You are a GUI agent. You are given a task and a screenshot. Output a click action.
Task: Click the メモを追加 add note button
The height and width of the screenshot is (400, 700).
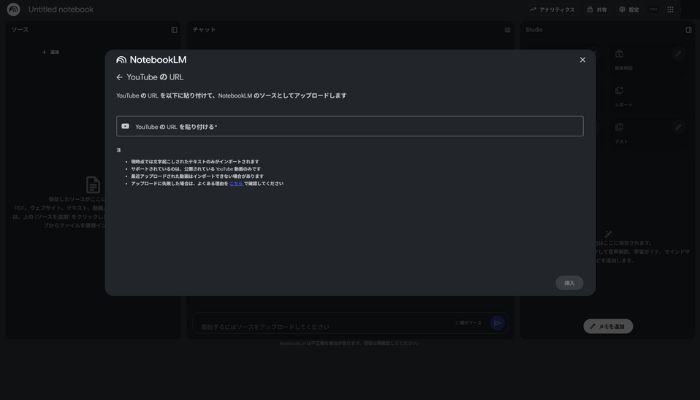tap(608, 326)
